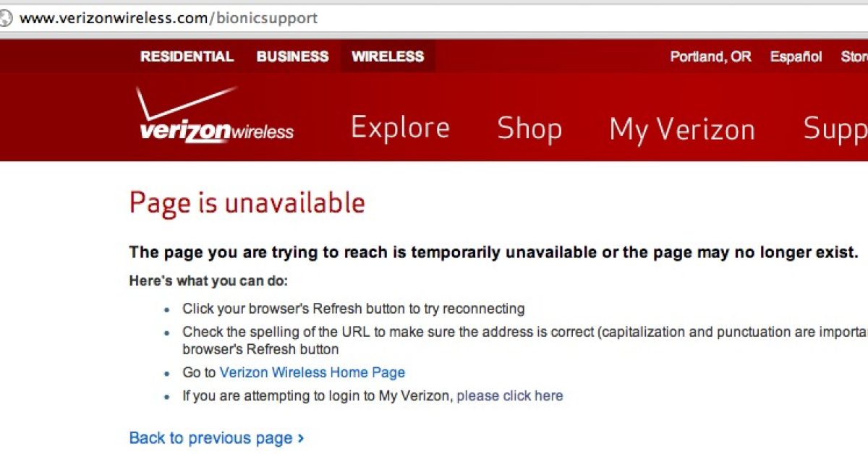Switch language to Español
The height and width of the screenshot is (454, 868).
(796, 56)
